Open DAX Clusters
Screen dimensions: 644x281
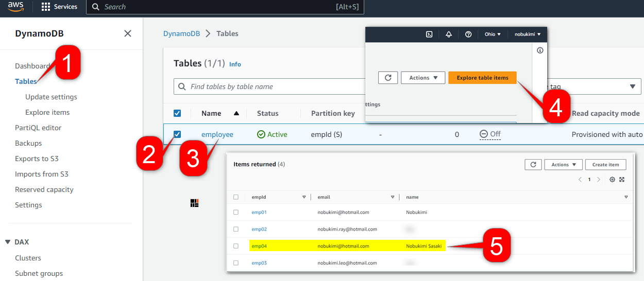(x=28, y=258)
